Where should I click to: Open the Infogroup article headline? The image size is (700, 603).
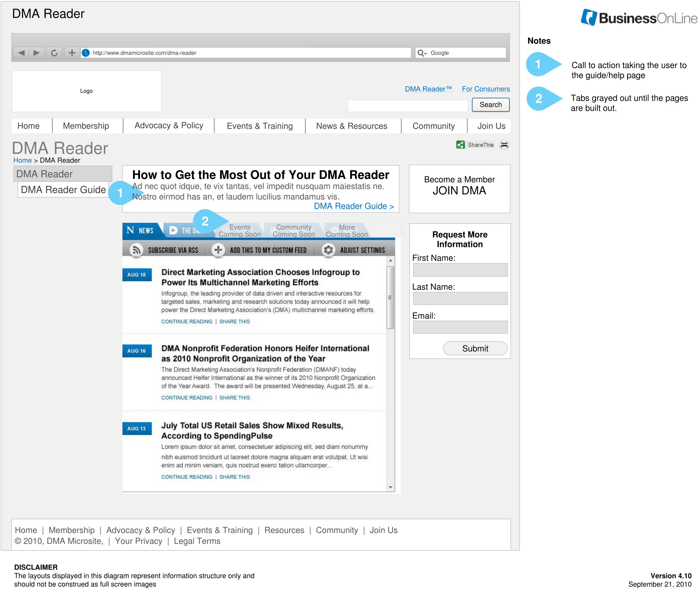[260, 277]
